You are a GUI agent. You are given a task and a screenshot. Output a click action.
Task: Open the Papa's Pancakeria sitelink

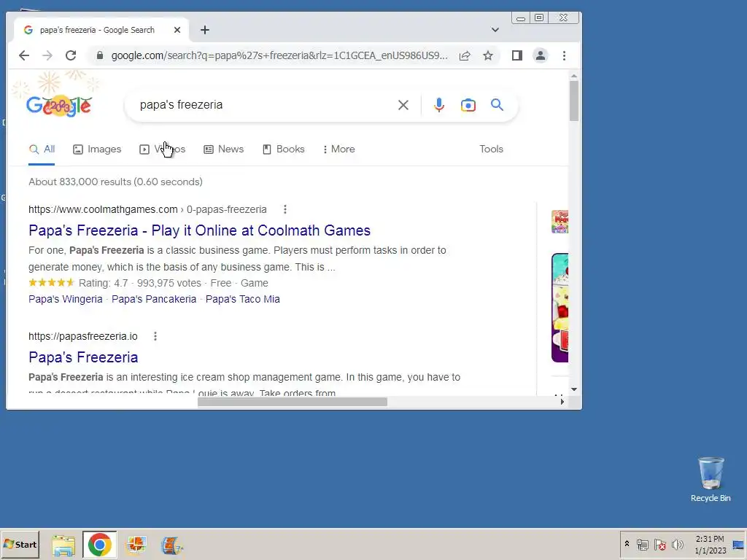point(154,299)
